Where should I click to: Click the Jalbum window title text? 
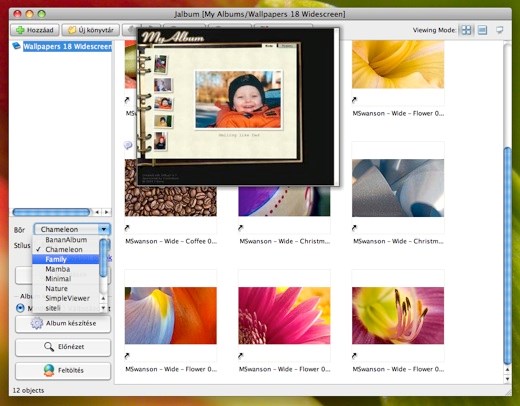[260, 14]
